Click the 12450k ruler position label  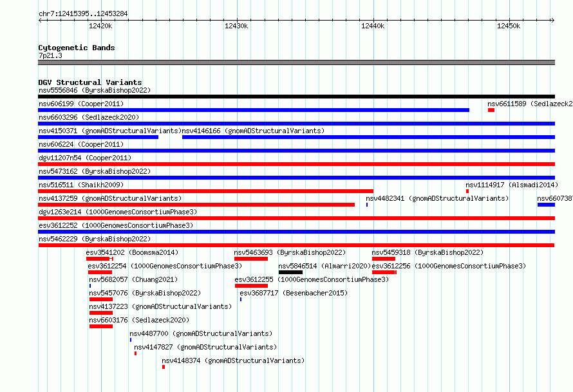pyautogui.click(x=509, y=26)
